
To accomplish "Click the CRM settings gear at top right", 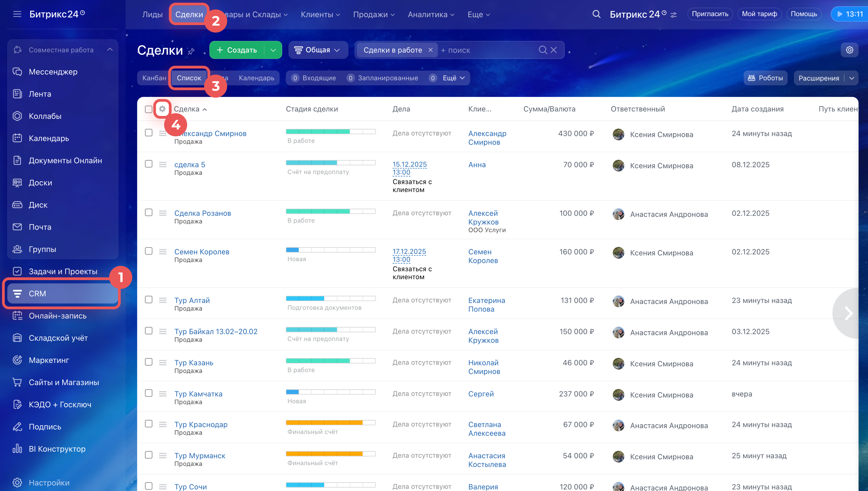I will [x=849, y=50].
